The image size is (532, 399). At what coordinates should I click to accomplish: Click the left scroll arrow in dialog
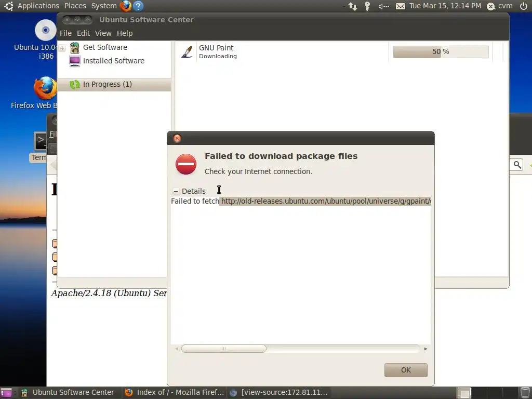click(176, 349)
